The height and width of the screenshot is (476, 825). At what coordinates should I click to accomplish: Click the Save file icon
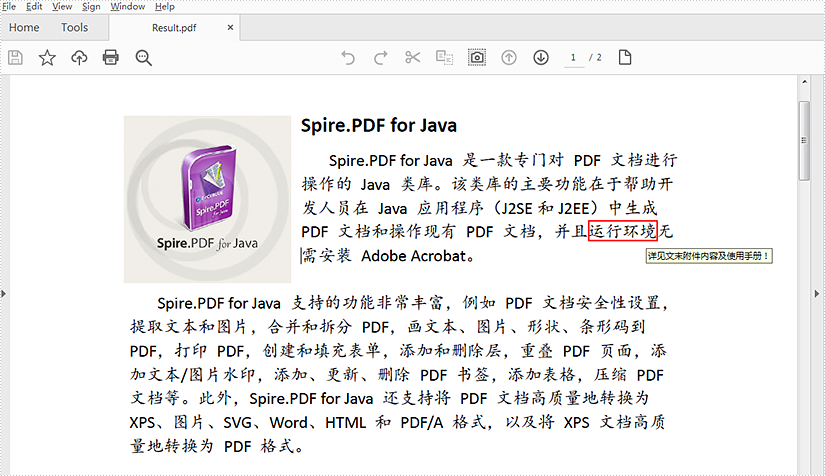(15, 57)
